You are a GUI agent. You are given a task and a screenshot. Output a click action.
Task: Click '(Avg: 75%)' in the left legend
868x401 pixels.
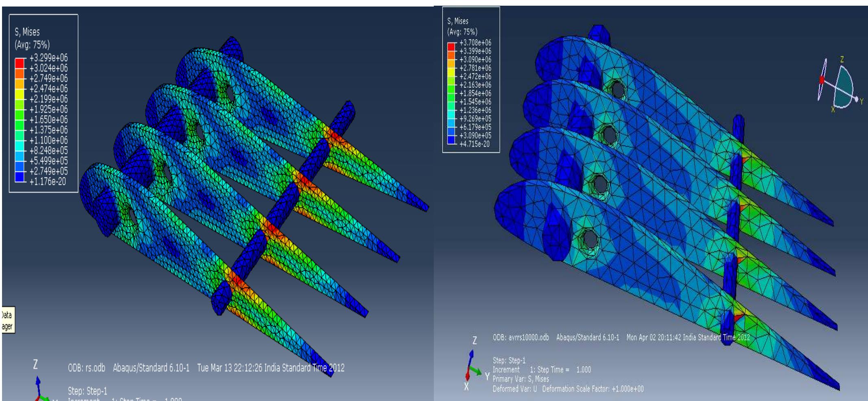pos(32,44)
